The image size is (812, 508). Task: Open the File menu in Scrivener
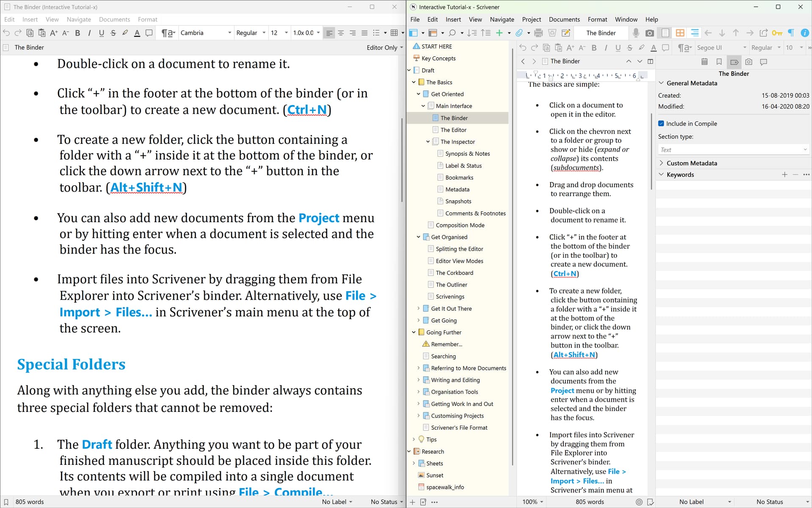pyautogui.click(x=415, y=19)
